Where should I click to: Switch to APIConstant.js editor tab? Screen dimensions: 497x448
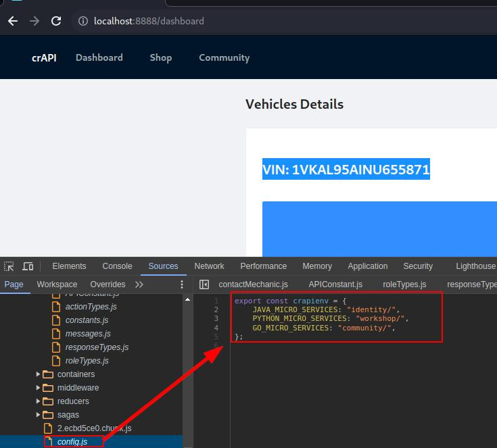tap(335, 284)
